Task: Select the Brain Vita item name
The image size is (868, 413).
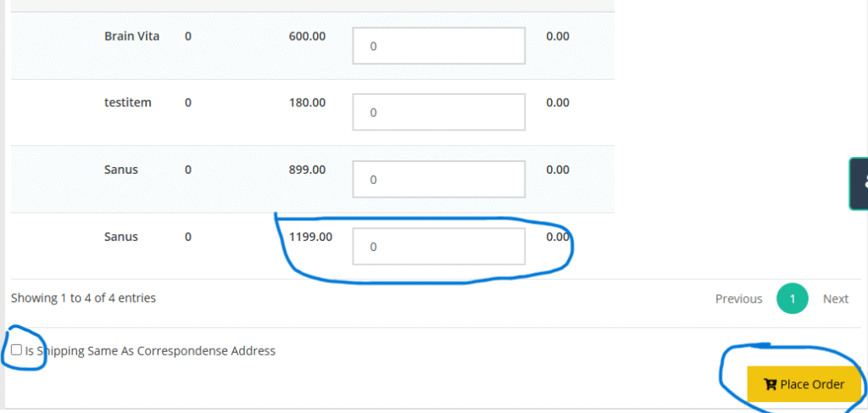Action: point(131,36)
